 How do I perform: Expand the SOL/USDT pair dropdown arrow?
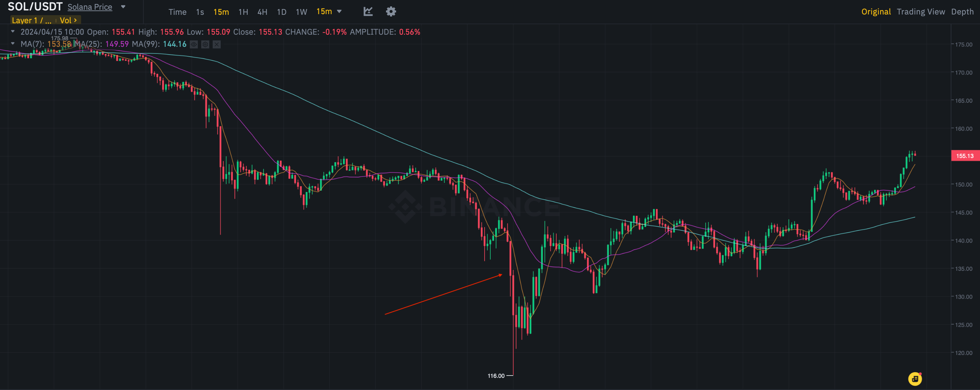[x=123, y=7]
